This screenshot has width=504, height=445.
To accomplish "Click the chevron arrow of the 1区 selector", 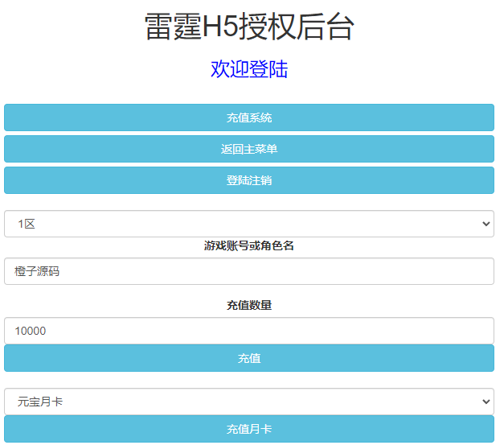I will (x=485, y=224).
